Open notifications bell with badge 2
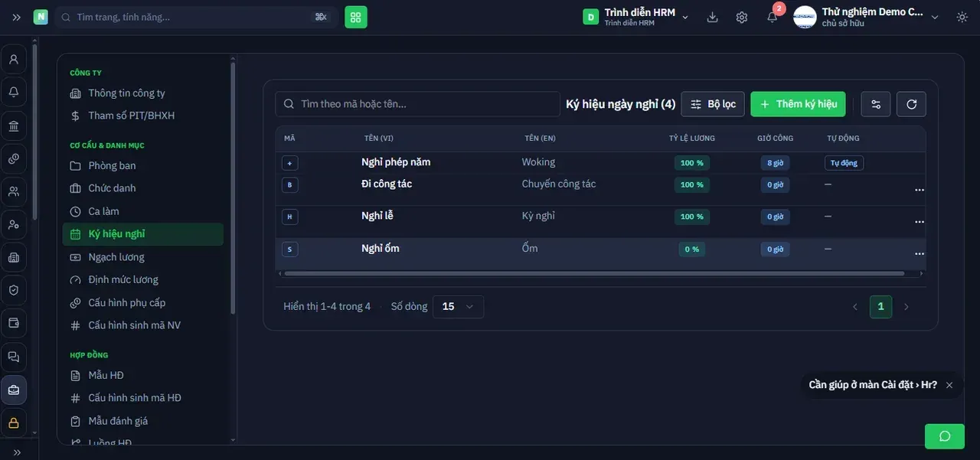The height and width of the screenshot is (460, 980). coord(773,17)
